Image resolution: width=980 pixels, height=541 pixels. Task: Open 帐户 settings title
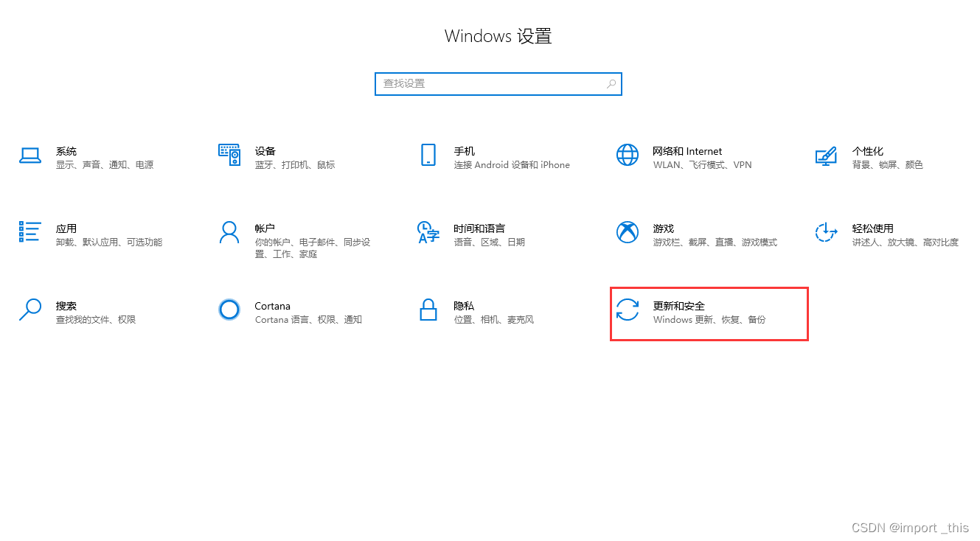(265, 228)
